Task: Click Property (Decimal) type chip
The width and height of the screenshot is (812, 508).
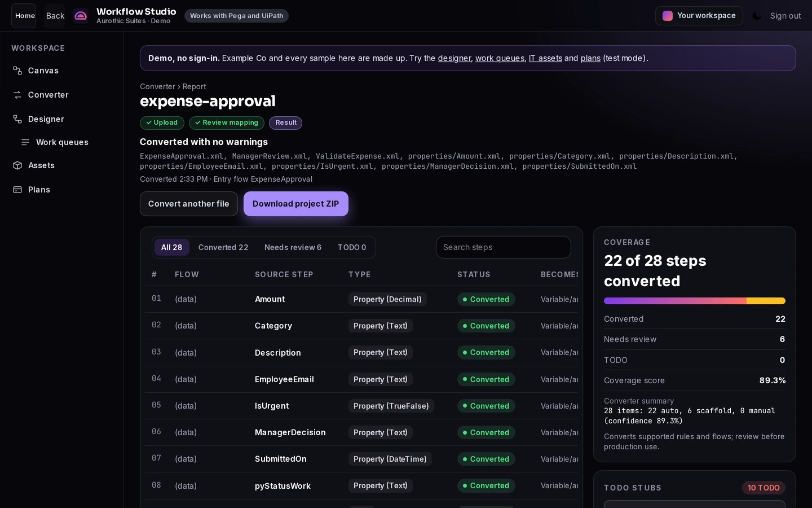Action: click(387, 299)
